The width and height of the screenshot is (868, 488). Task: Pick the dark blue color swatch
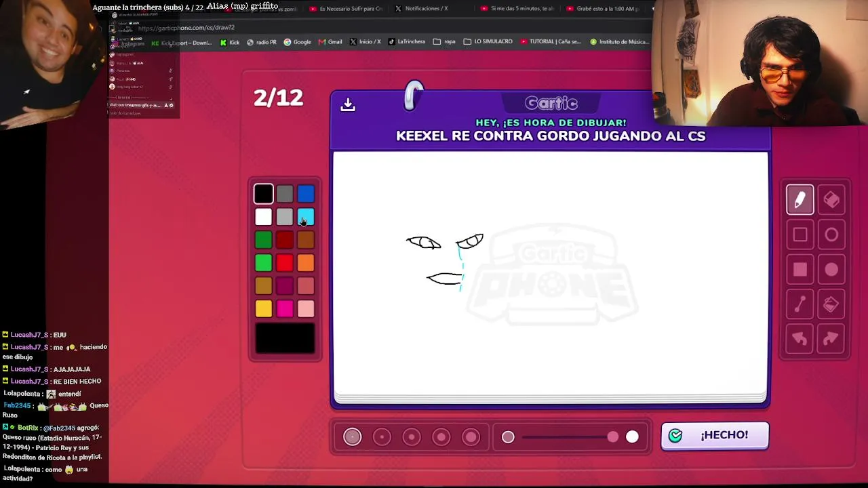point(306,194)
